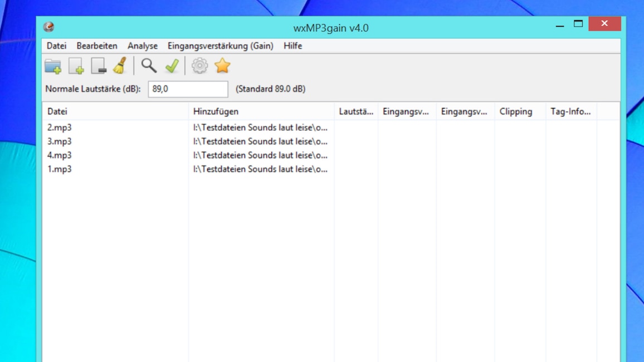Start analysis with the magnifier icon
Viewport: 644px width, 362px height.
click(x=149, y=66)
